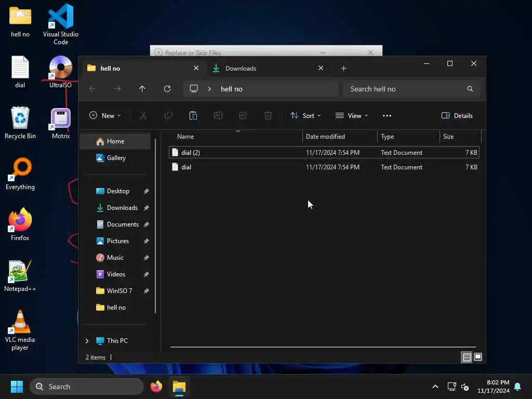Screen dimensions: 532x399
Task: Switch to the hell no tab
Action: [144, 69]
